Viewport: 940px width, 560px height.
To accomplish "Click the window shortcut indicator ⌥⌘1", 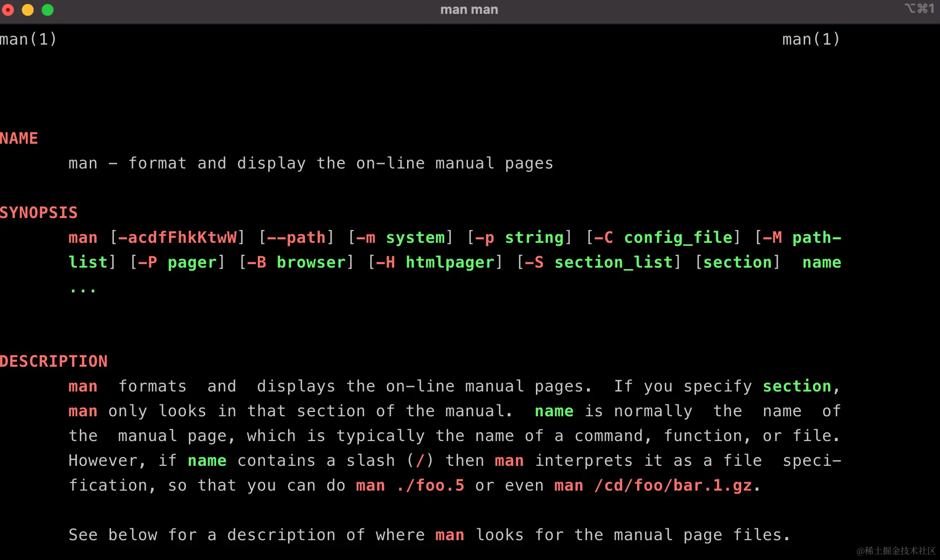I will coord(919,8).
